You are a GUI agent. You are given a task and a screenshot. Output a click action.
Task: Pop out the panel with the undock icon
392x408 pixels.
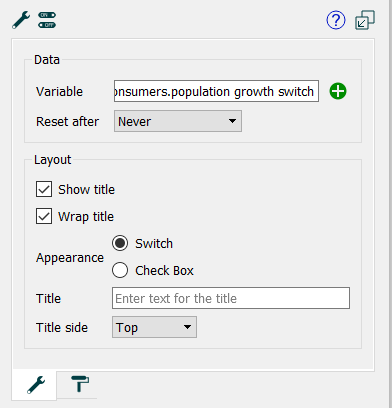[x=365, y=20]
